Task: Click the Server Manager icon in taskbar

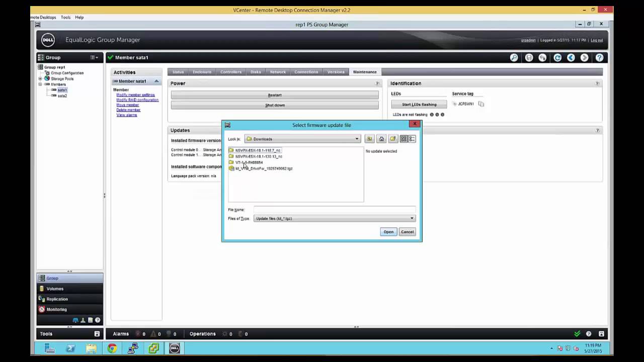Action: click(x=49, y=348)
